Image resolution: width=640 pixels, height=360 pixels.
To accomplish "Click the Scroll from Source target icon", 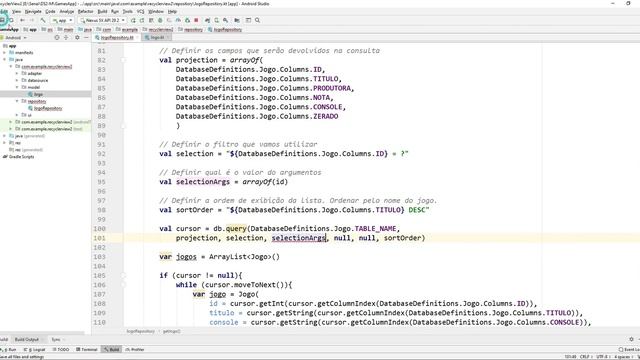I will 57,38.
